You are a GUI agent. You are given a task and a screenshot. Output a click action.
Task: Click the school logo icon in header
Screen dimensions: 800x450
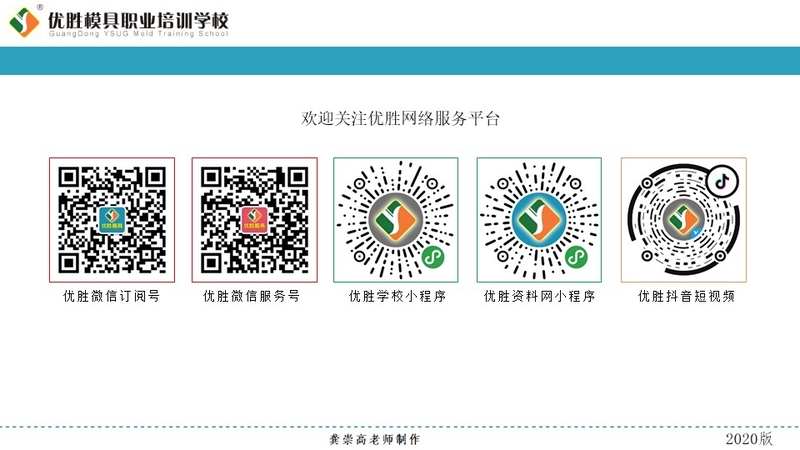[x=24, y=22]
